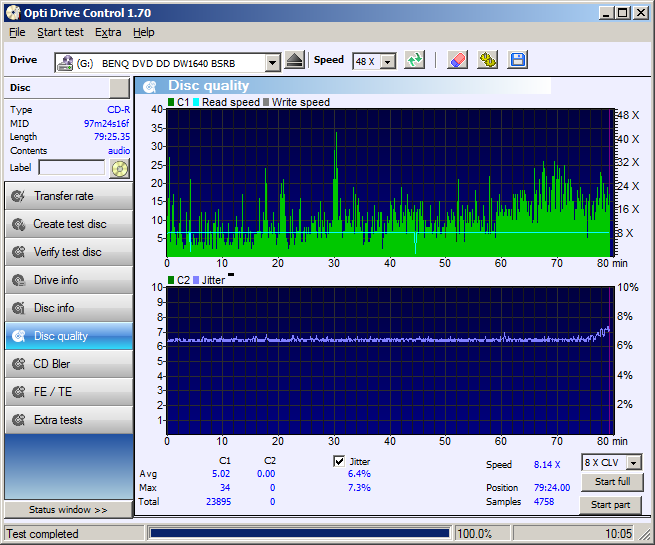
Task: Click the icon beside Transfer rate
Action: 18,196
